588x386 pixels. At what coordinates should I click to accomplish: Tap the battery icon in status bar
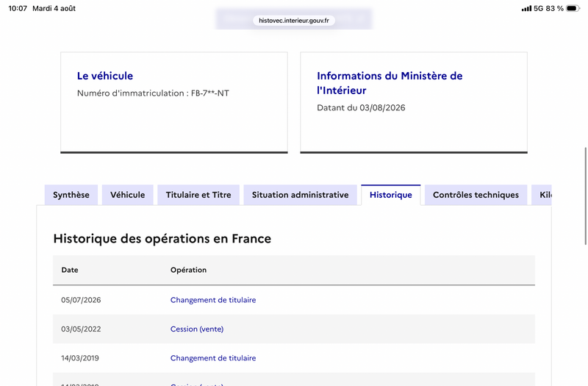tap(573, 8)
